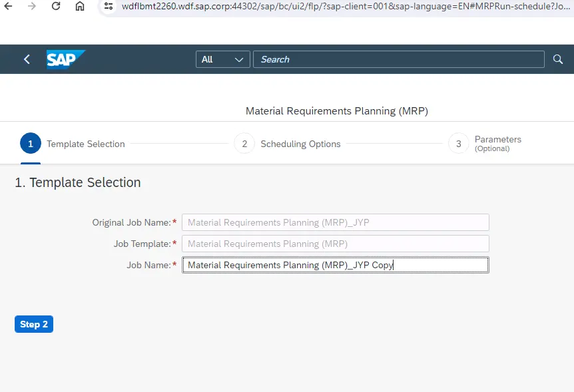This screenshot has width=574, height=392.
Task: Click the magnifier search icon
Action: coord(558,59)
